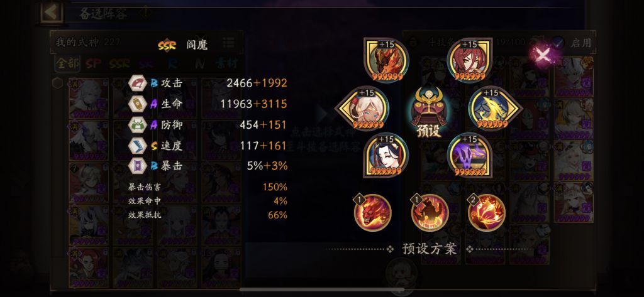Open the list view menu icon
Viewport: 644px width, 297px height.
[228, 43]
